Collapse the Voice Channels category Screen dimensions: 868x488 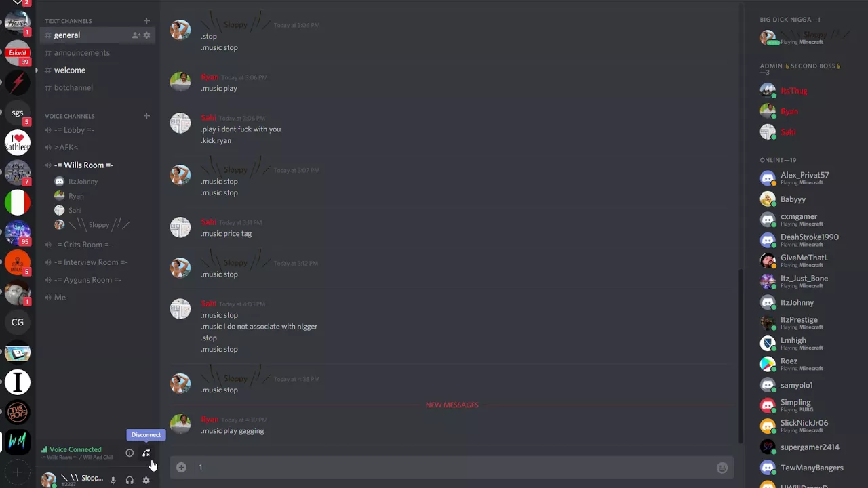(x=70, y=116)
